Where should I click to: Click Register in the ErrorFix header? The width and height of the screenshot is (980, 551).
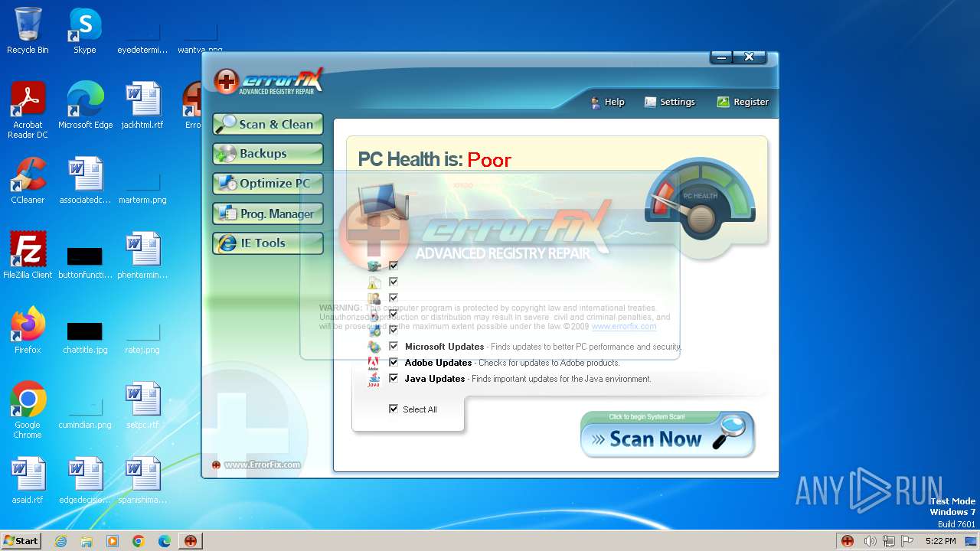coord(743,102)
